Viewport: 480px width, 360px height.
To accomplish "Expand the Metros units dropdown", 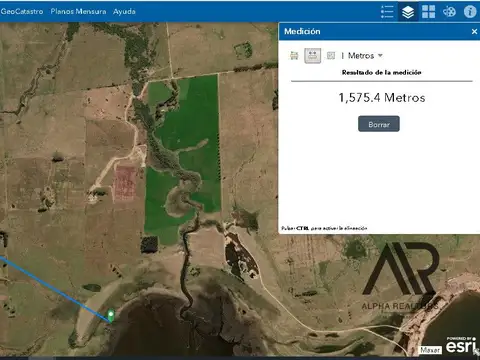I will (365, 56).
